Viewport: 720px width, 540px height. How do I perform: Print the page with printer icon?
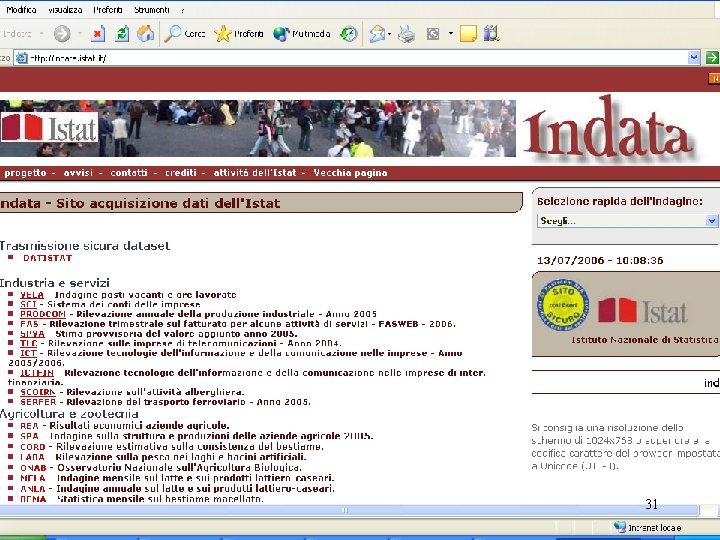point(406,34)
